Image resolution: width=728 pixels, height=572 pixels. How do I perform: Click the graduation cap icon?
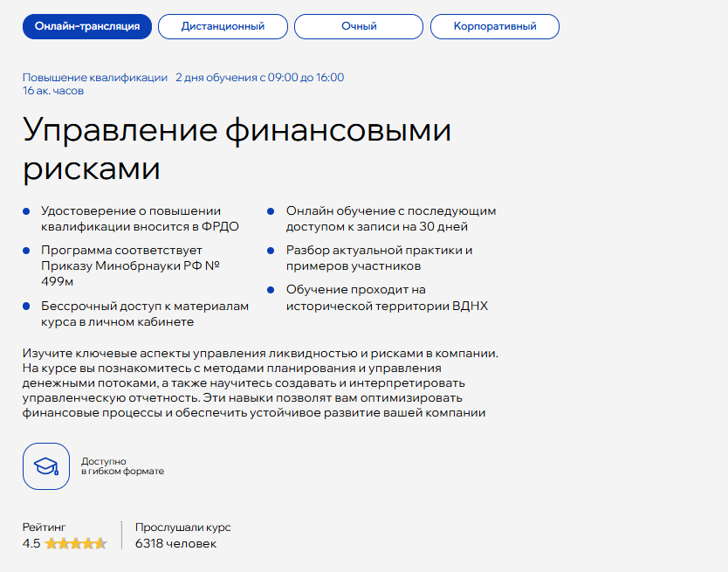click(x=46, y=466)
